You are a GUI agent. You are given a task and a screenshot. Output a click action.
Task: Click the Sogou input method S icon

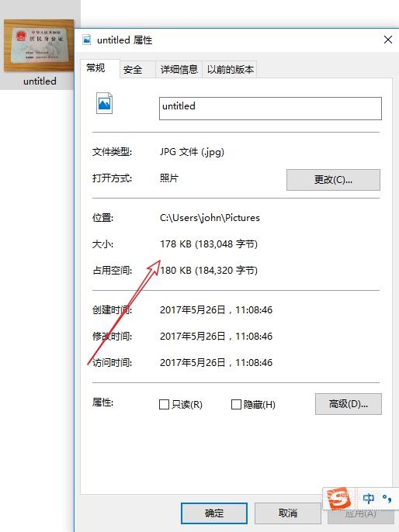pos(338,498)
